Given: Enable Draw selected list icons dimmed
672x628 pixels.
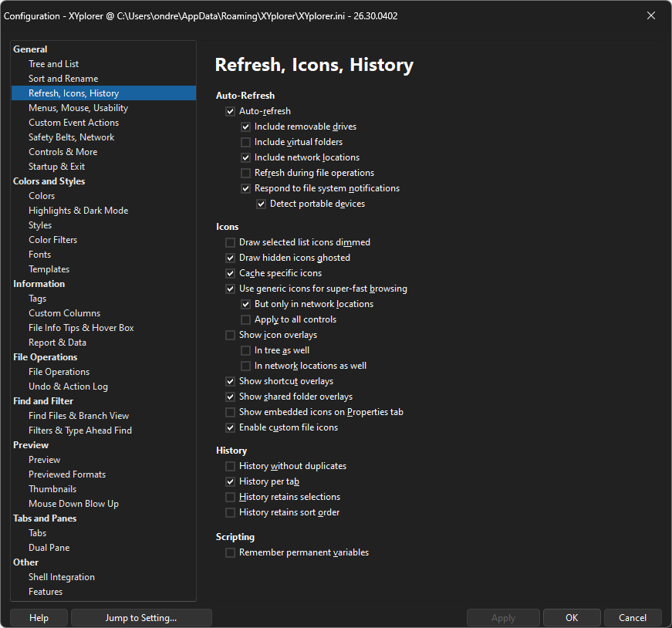Looking at the screenshot, I should pyautogui.click(x=230, y=242).
